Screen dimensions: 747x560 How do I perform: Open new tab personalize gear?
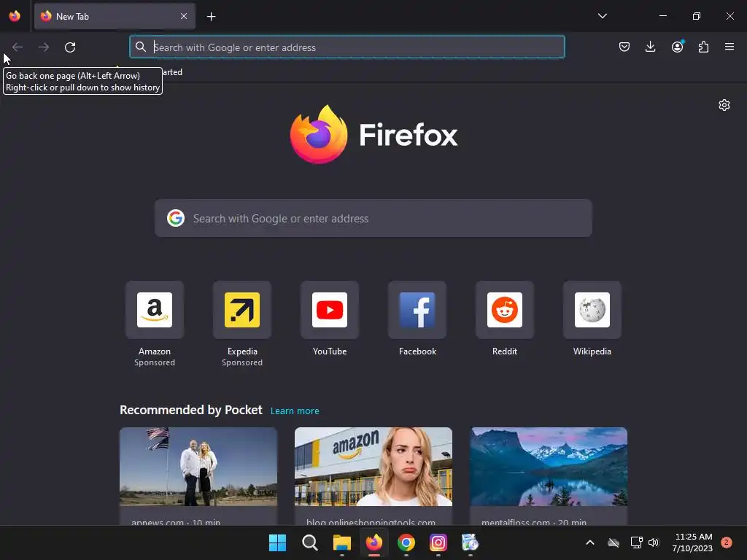[x=724, y=105]
